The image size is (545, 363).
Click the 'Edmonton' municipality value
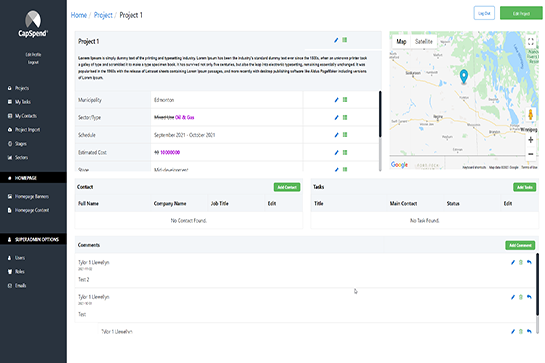pyautogui.click(x=164, y=100)
